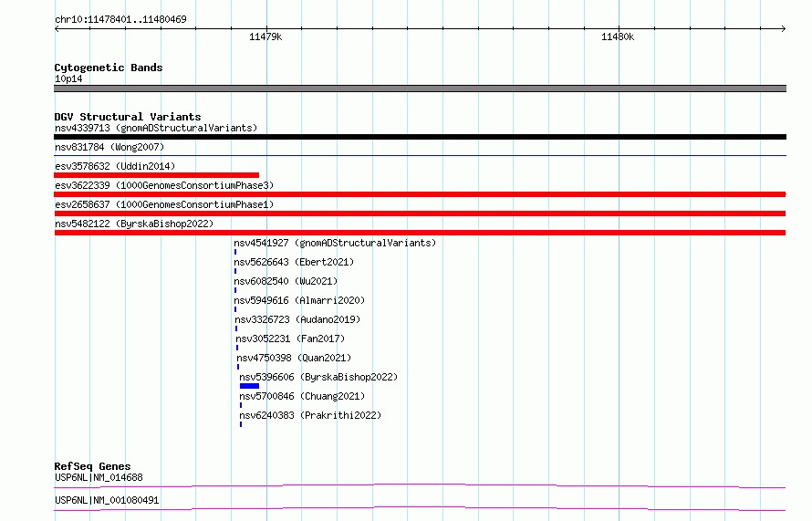This screenshot has width=812, height=521.
Task: Click the chr10:11478401..11480469 coordinates text
Action: pos(120,19)
